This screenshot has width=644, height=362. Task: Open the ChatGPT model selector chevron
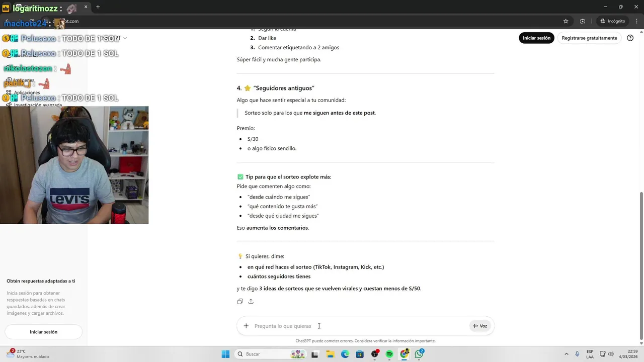[125, 38]
